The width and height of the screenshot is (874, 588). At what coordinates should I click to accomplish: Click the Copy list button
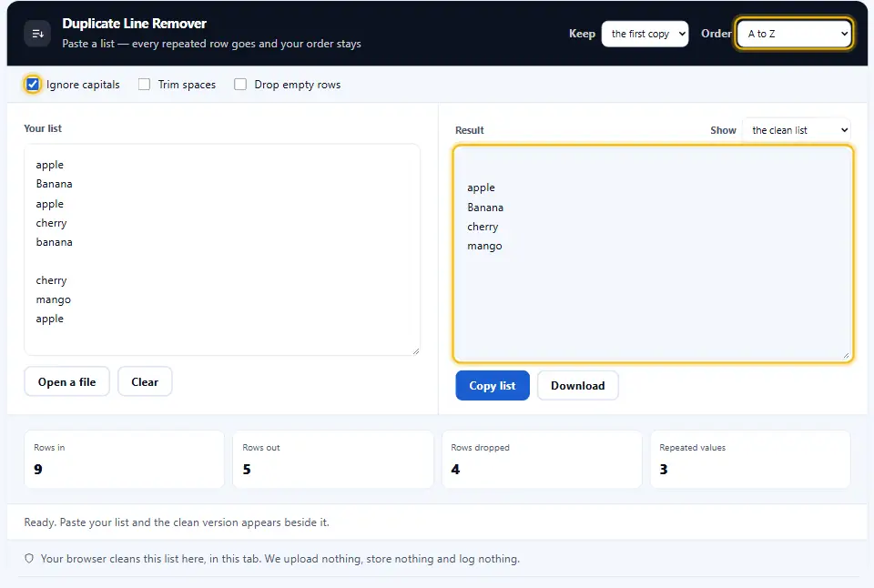tap(493, 386)
